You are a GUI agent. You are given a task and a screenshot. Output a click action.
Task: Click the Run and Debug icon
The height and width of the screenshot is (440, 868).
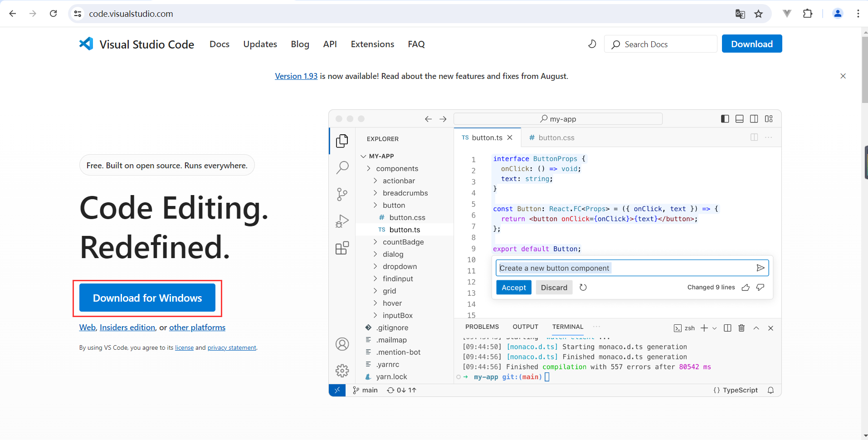click(x=342, y=221)
